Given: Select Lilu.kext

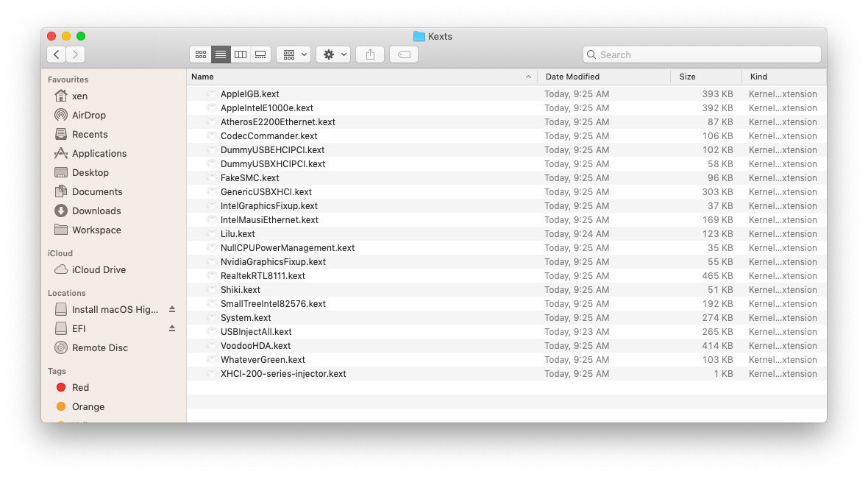Looking at the screenshot, I should [238, 234].
